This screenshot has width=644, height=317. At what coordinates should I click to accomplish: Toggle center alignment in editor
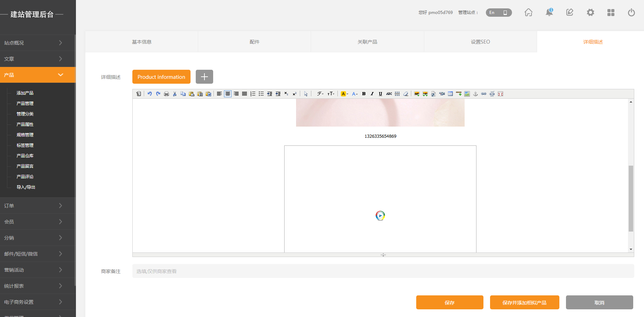coord(228,94)
